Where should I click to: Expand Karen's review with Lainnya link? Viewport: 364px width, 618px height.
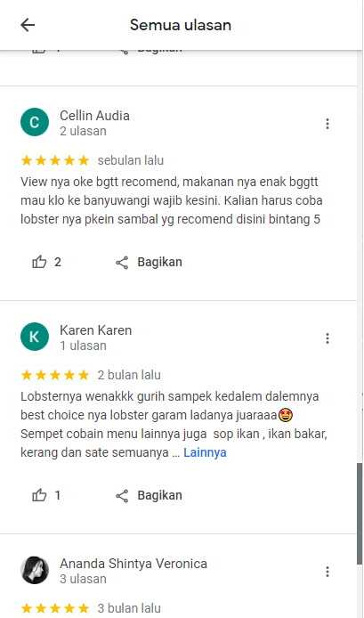click(x=205, y=452)
